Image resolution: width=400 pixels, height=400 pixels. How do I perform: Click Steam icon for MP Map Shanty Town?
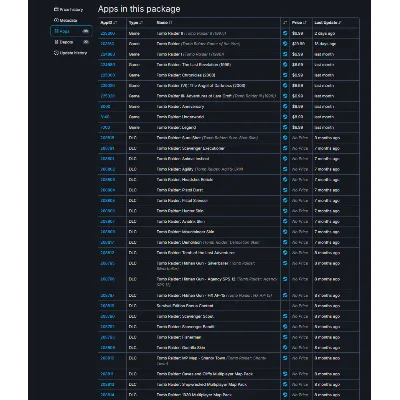(x=285, y=358)
